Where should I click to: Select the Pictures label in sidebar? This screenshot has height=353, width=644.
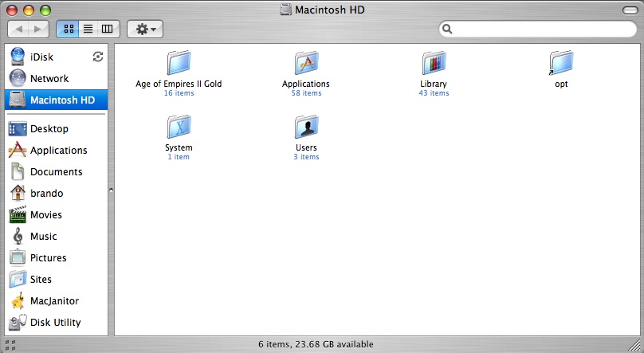click(48, 257)
